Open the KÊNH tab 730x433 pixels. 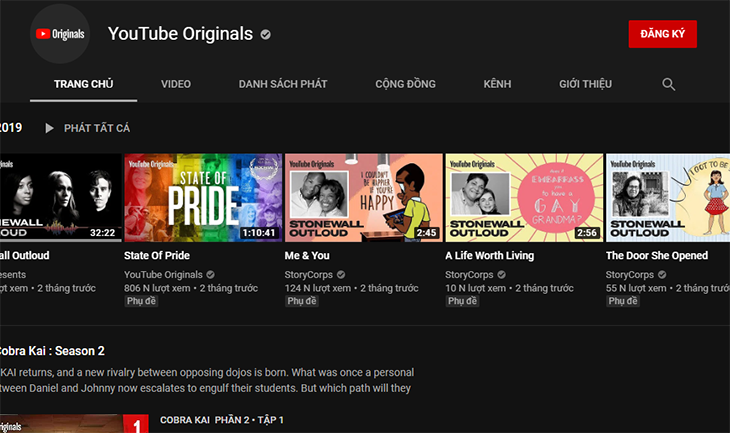click(497, 84)
